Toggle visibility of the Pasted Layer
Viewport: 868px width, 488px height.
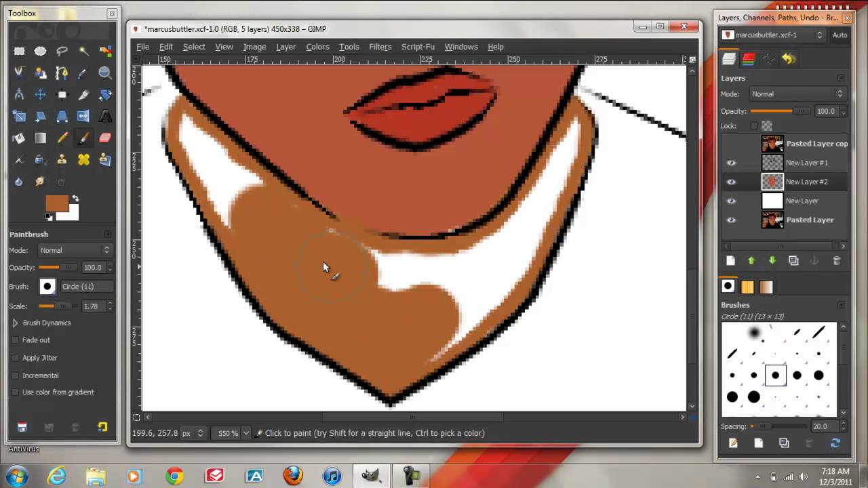tap(731, 220)
